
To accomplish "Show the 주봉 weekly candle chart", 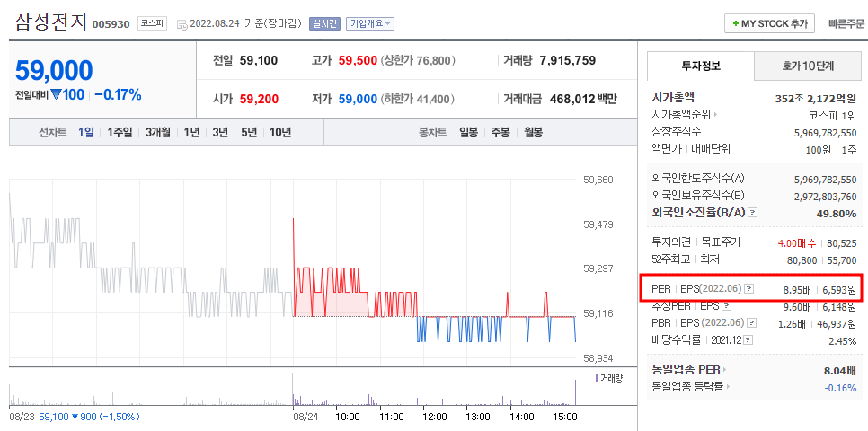I will [501, 132].
